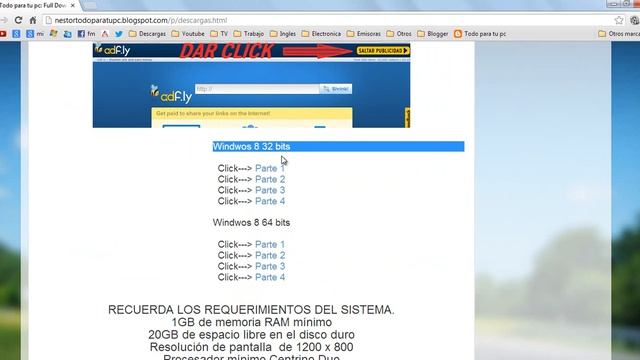The width and height of the screenshot is (640, 360).
Task: Click the address bar URL field
Action: (333, 20)
